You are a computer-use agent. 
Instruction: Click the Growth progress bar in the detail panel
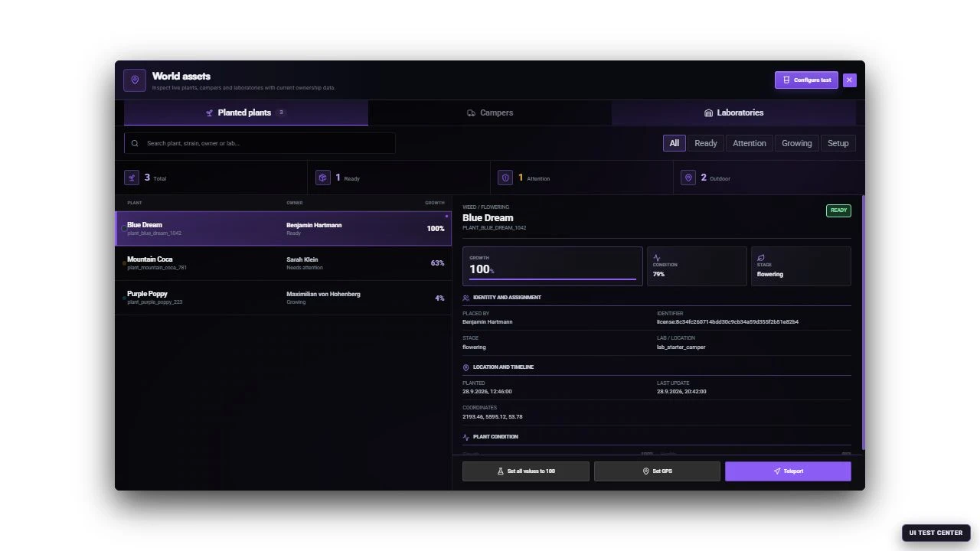[553, 279]
